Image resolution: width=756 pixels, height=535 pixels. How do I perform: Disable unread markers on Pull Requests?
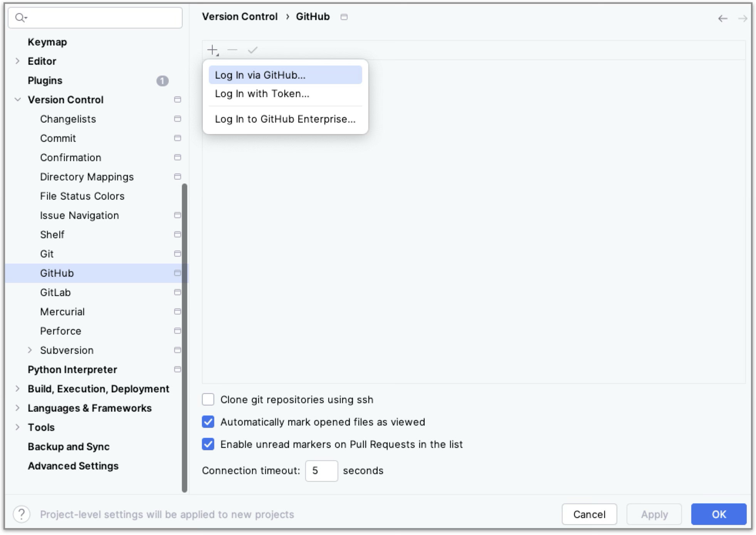point(208,444)
